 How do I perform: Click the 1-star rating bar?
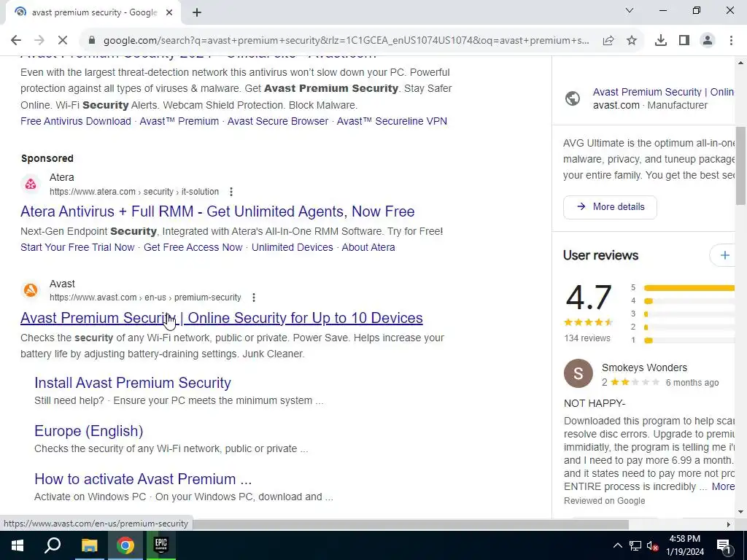(x=689, y=341)
